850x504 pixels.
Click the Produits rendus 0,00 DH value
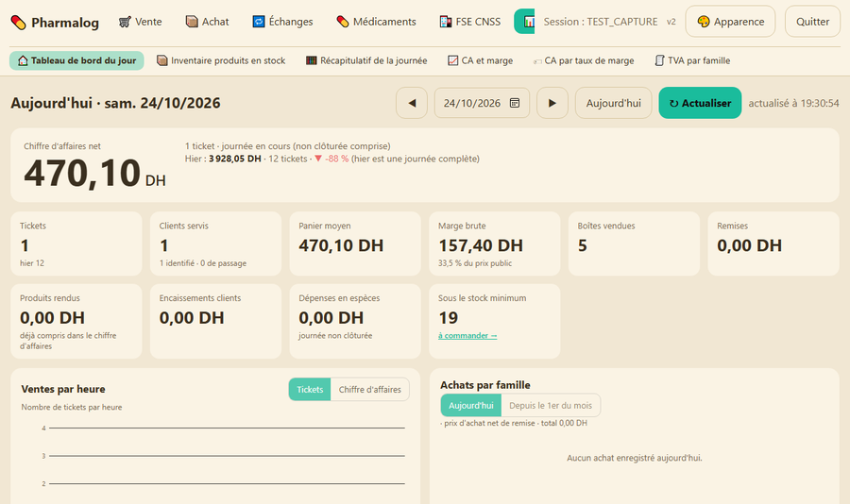pyautogui.click(x=52, y=317)
